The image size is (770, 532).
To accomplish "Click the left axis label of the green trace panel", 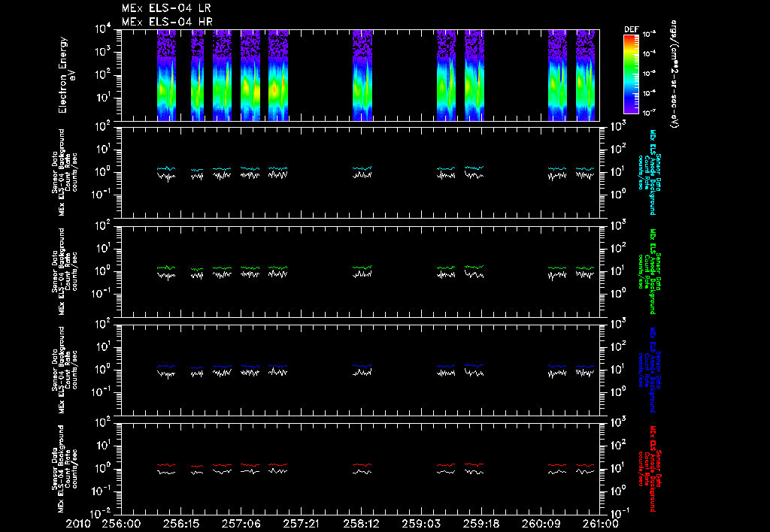I will coord(64,271).
